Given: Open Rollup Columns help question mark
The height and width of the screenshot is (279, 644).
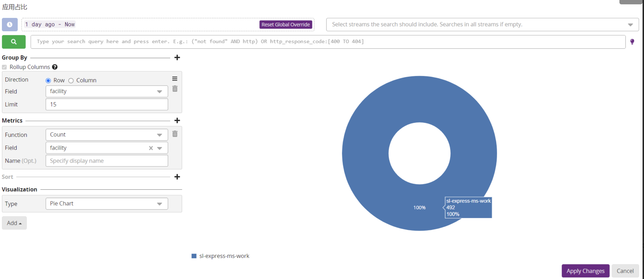Looking at the screenshot, I should (x=55, y=67).
